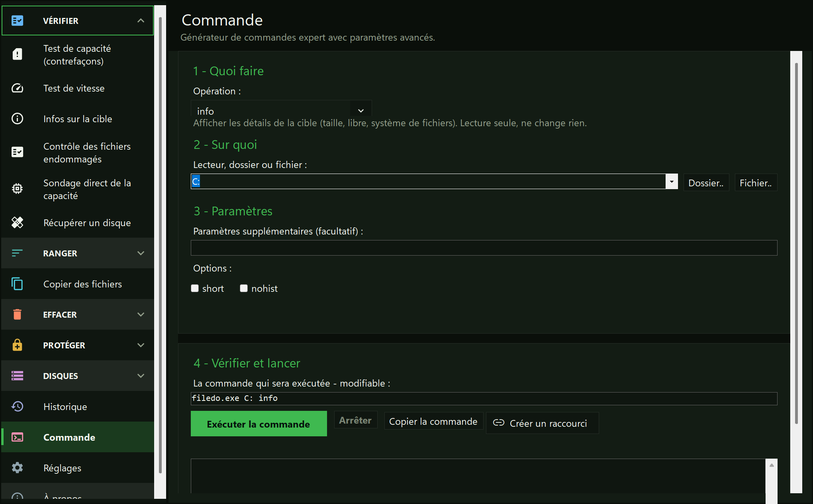This screenshot has height=504, width=813.
Task: Click the output box scroll-up arrow
Action: [772, 465]
